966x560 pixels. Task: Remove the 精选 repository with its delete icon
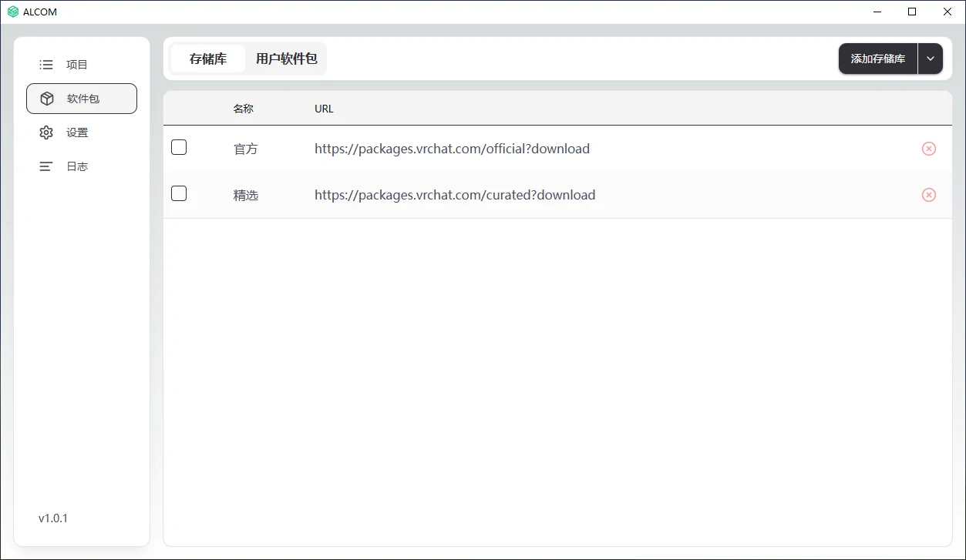928,195
